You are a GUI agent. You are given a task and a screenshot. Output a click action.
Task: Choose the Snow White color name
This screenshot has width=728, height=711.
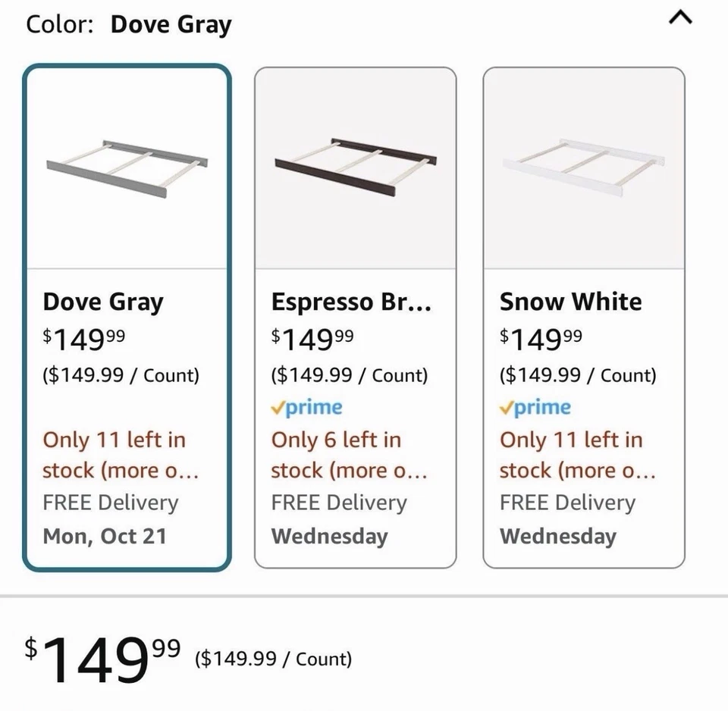pos(570,302)
